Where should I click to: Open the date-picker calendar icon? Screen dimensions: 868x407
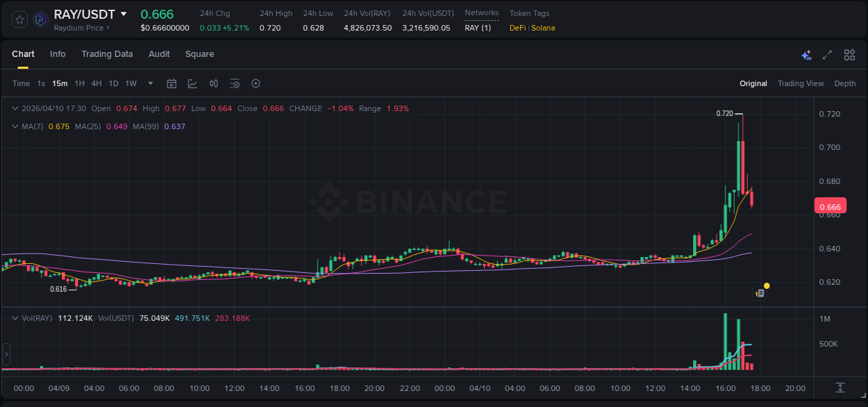click(x=172, y=83)
